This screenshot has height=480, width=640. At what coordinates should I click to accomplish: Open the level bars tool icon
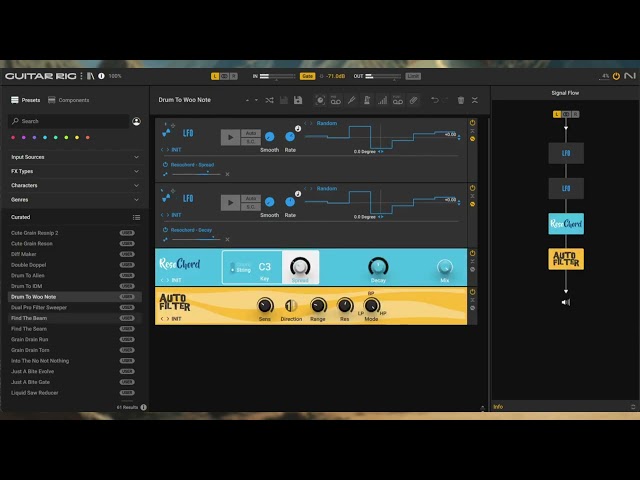click(x=382, y=100)
